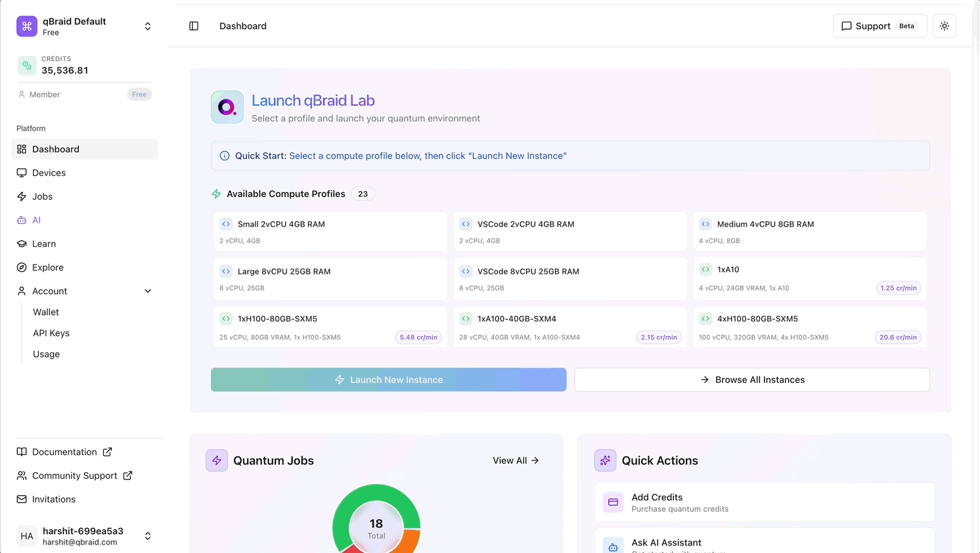Click the AI robot icon in sidebar
Screen dimensions: 980x553
22,220
